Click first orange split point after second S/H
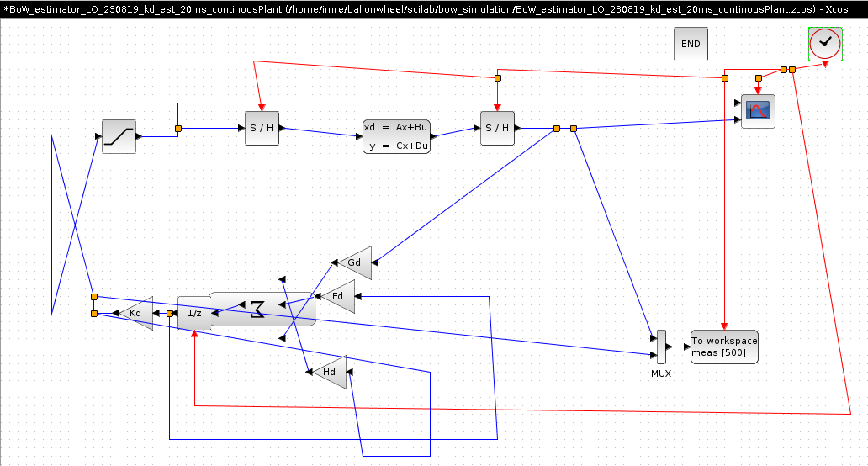Viewport: 868px width, 466px height. pos(557,129)
